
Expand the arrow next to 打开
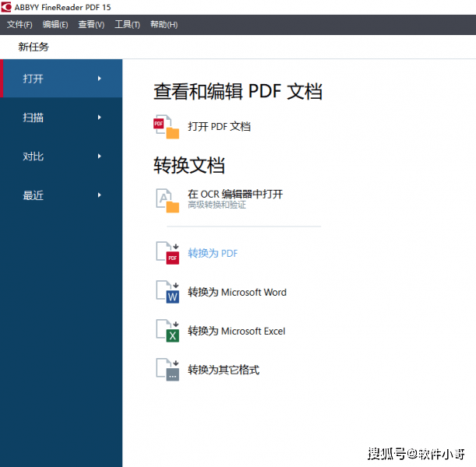click(99, 79)
